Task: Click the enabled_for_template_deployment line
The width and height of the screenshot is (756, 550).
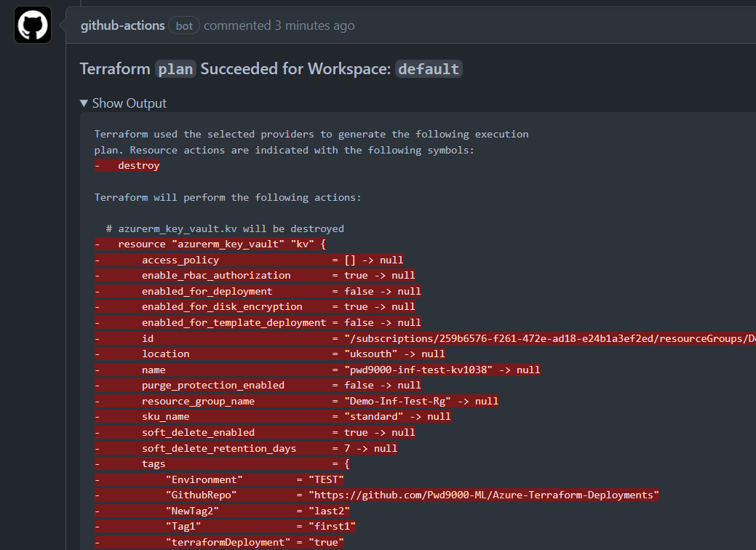Action: pyautogui.click(x=258, y=322)
